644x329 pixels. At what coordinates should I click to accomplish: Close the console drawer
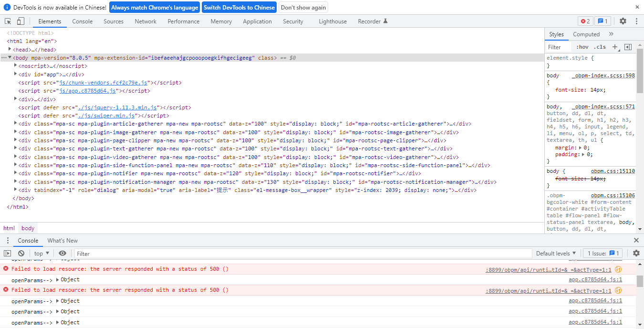pos(636,240)
